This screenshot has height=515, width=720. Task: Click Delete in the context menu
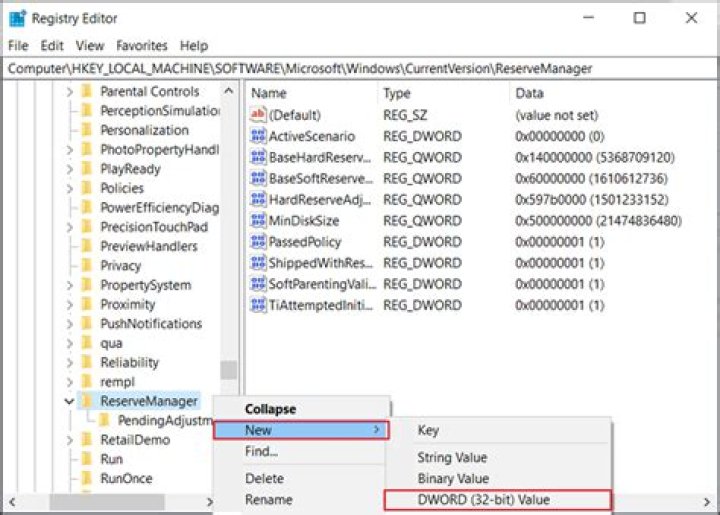click(264, 478)
